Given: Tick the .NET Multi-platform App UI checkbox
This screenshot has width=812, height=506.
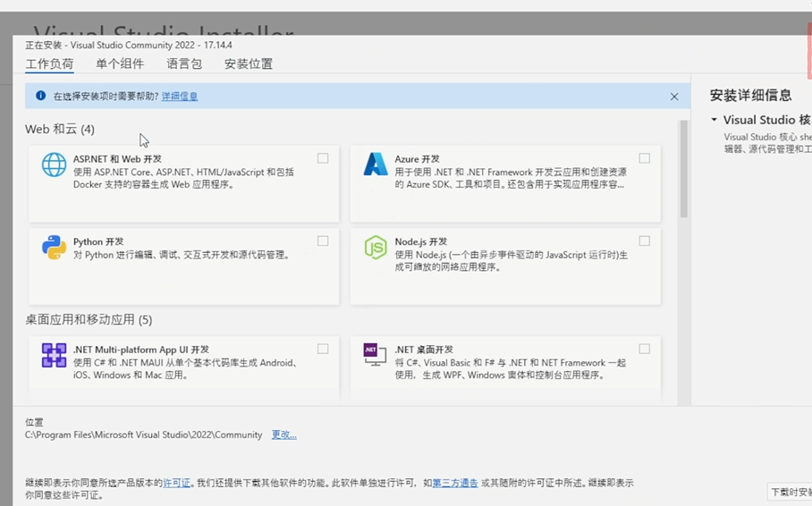Looking at the screenshot, I should [x=323, y=349].
